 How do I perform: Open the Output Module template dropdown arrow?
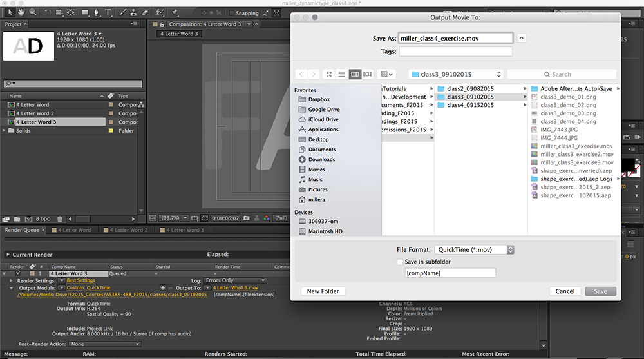[62, 287]
